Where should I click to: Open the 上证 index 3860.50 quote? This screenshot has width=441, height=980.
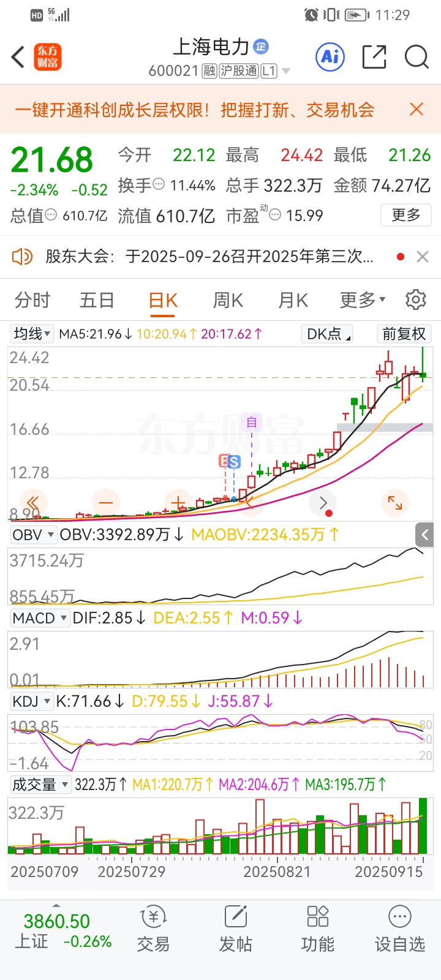point(64,930)
